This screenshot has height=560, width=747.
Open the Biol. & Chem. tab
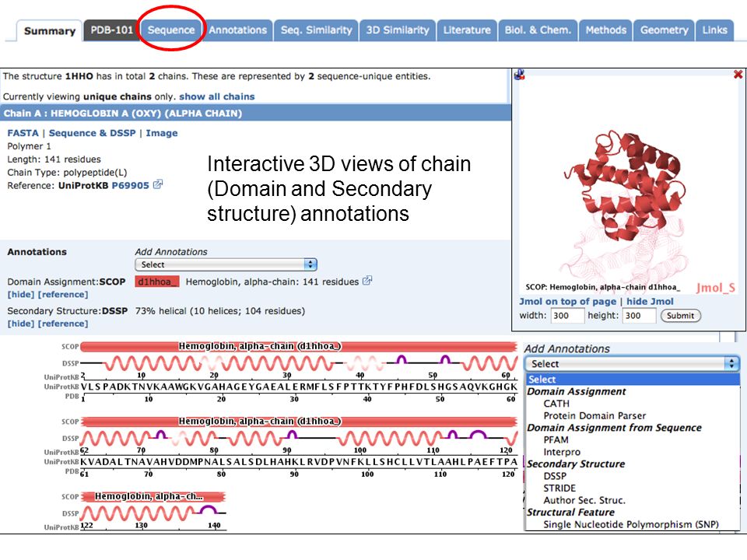pos(538,30)
